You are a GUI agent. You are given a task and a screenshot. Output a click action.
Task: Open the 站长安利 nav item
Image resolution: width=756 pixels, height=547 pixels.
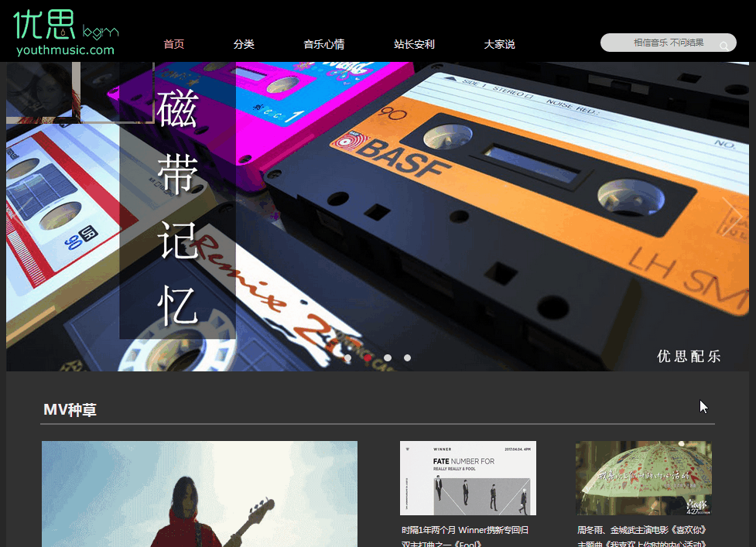click(x=414, y=44)
